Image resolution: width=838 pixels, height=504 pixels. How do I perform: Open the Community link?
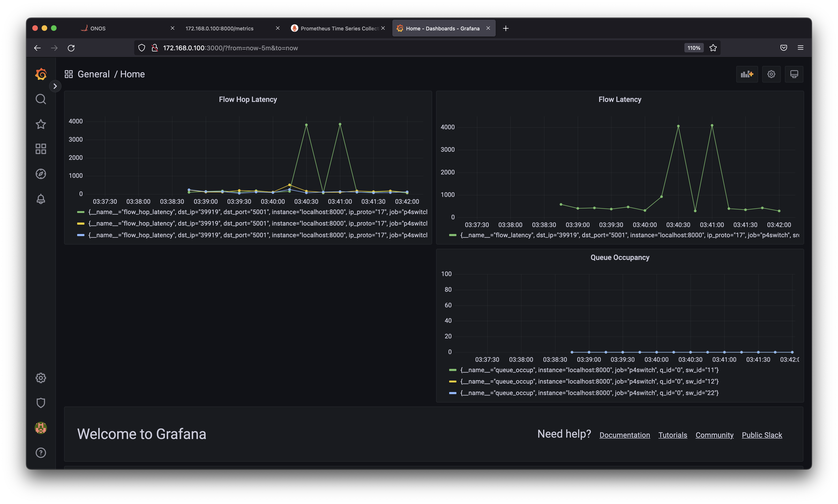(714, 435)
